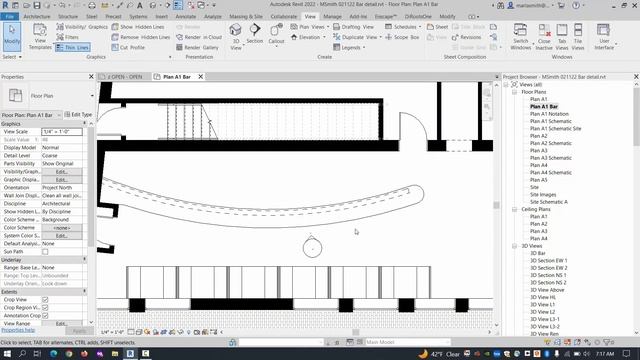Close the Properties palette
The height and width of the screenshot is (360, 640).
[x=91, y=77]
